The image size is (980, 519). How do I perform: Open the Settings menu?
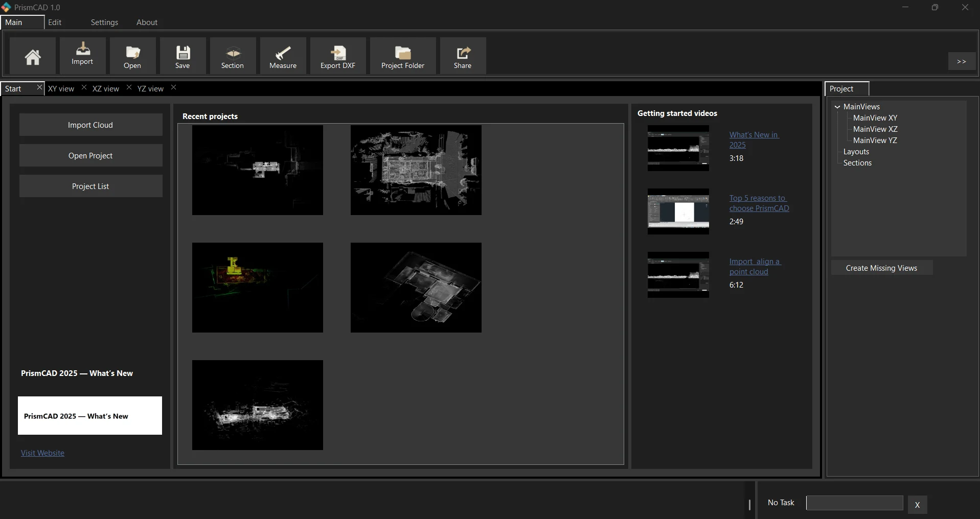pyautogui.click(x=104, y=22)
